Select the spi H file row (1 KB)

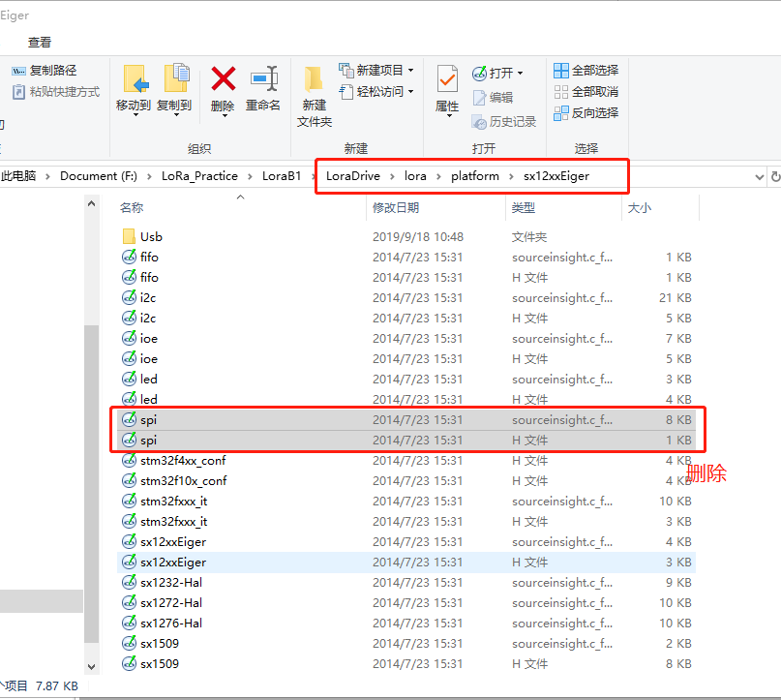coord(406,441)
